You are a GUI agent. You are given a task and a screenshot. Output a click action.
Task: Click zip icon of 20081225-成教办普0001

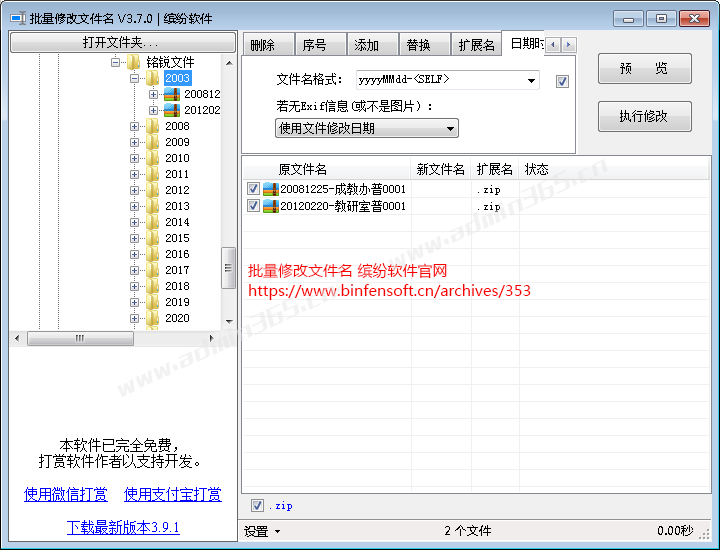point(271,189)
